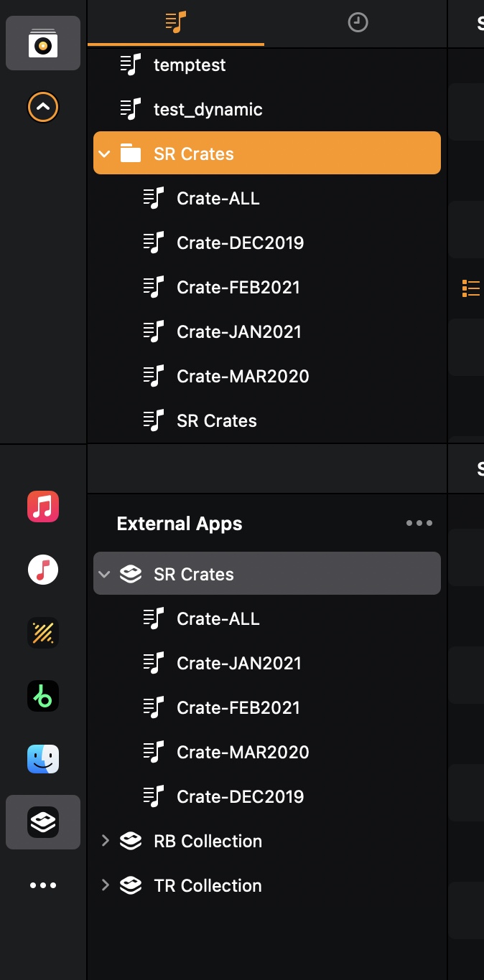Switch to the history clock tab
The width and height of the screenshot is (484, 980).
tap(357, 23)
